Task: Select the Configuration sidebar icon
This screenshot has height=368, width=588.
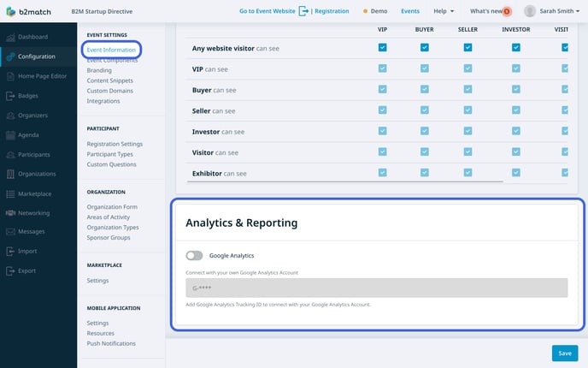Action: tap(10, 56)
